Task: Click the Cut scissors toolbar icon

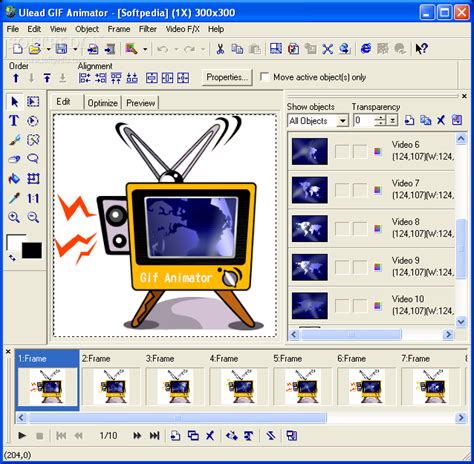Action: 220,49
